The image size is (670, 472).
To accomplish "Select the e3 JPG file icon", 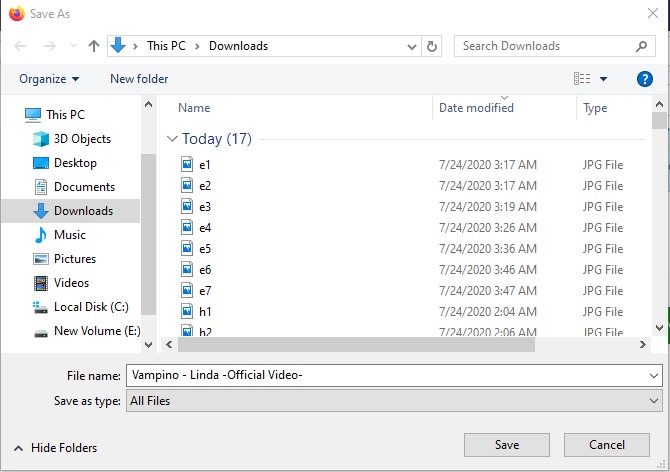I will [x=187, y=206].
